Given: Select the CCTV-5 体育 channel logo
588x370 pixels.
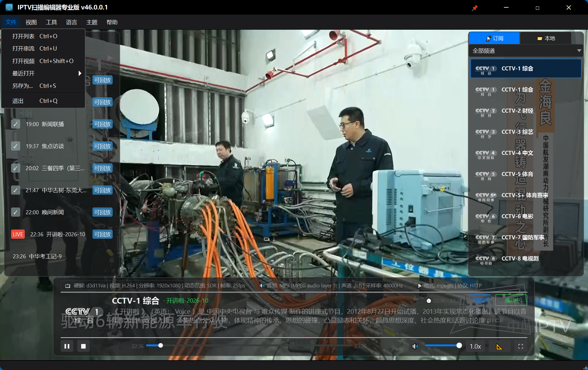Looking at the screenshot, I should coord(486,176).
